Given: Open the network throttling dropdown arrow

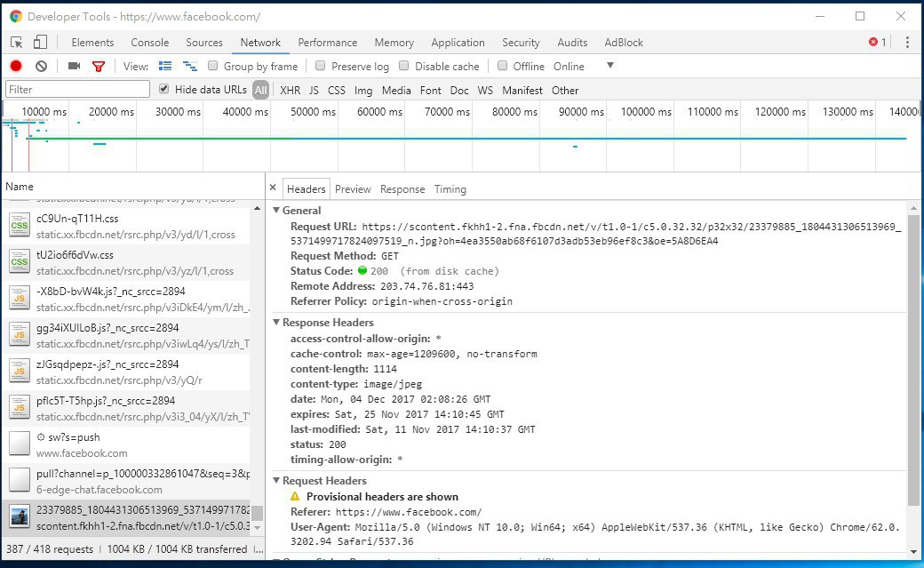Looking at the screenshot, I should point(609,66).
